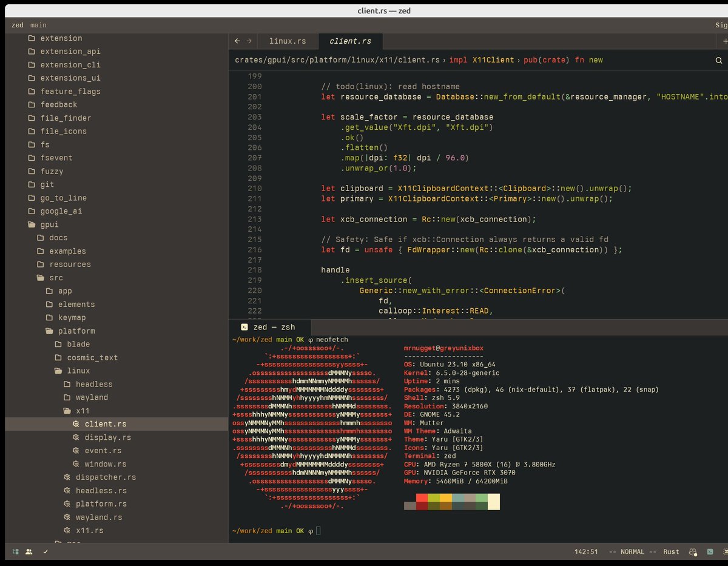Click the -- NORMAL -- vim mode indicator
This screenshot has width=728, height=566.
click(633, 552)
